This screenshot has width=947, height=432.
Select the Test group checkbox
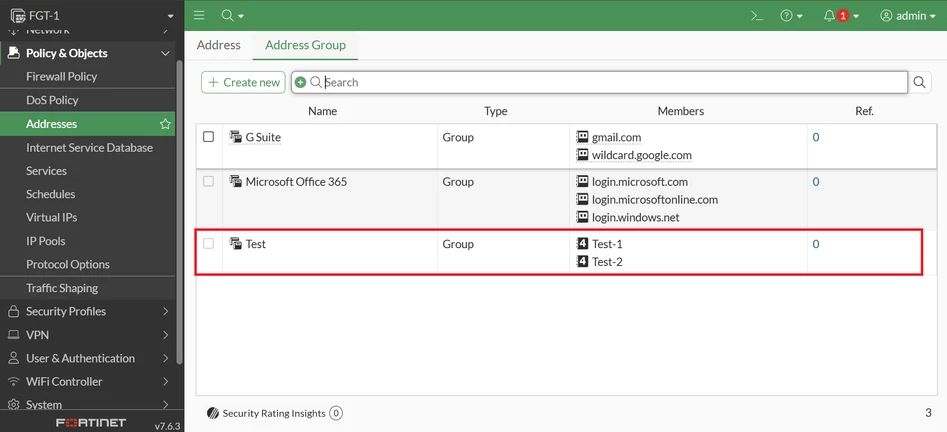click(208, 243)
